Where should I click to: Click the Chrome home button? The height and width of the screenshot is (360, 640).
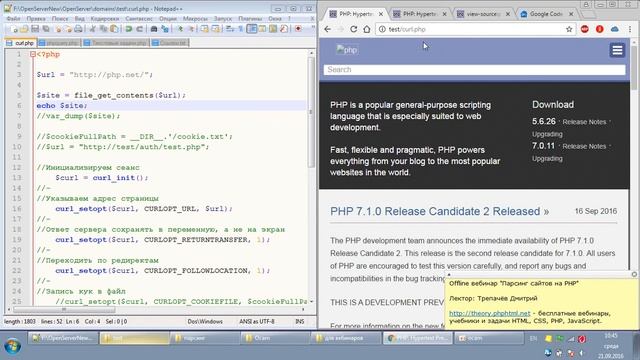[x=367, y=29]
